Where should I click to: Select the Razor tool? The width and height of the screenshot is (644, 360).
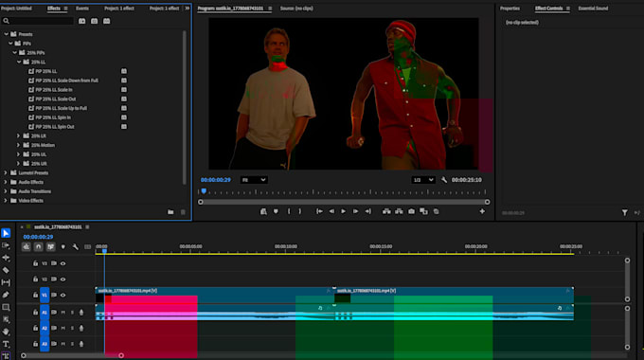(6, 270)
